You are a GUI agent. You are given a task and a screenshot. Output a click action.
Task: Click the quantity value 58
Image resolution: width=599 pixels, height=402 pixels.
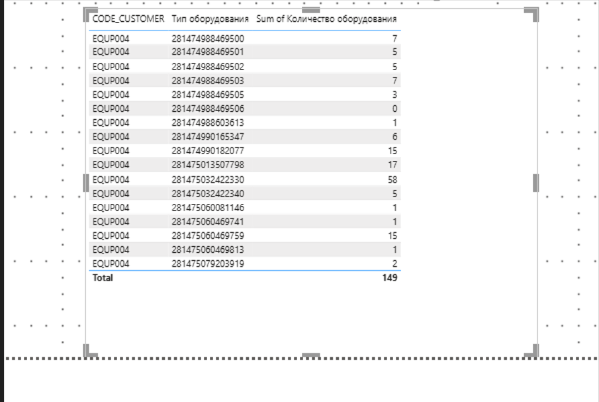[x=392, y=180]
